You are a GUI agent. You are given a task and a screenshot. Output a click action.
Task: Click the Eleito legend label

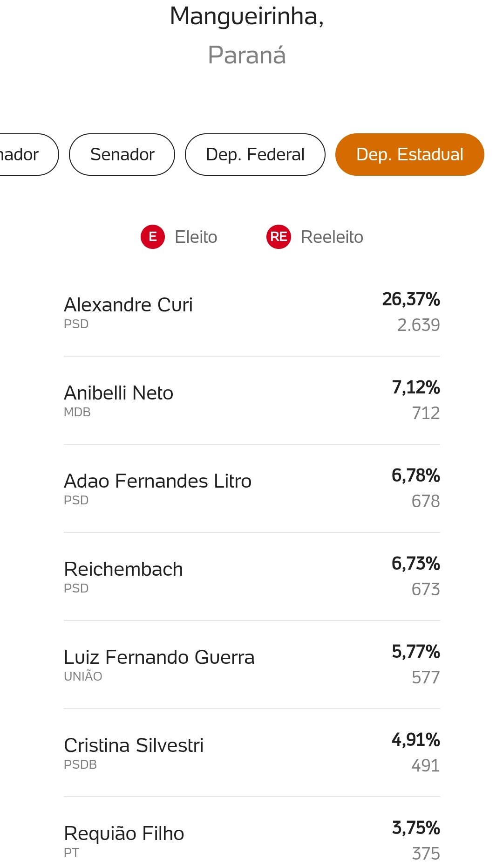click(196, 237)
